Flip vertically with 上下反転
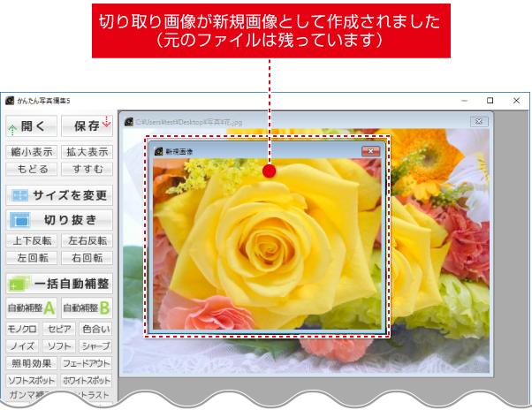Viewport: 532px width, 410px height. (31, 240)
